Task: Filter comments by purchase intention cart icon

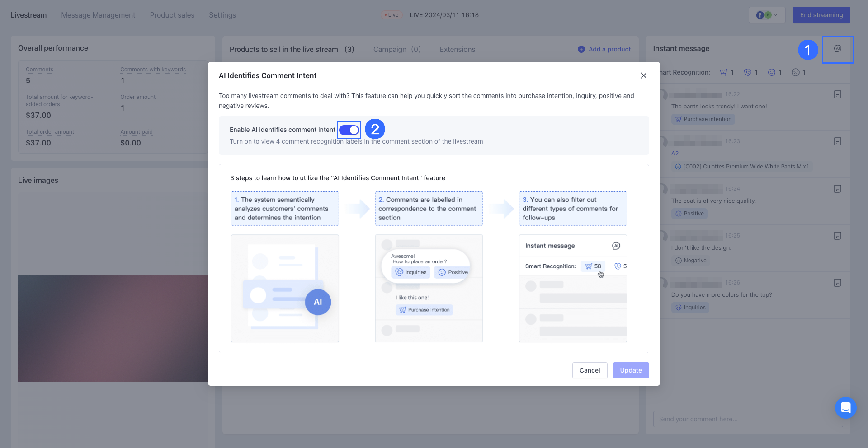Action: pos(723,72)
